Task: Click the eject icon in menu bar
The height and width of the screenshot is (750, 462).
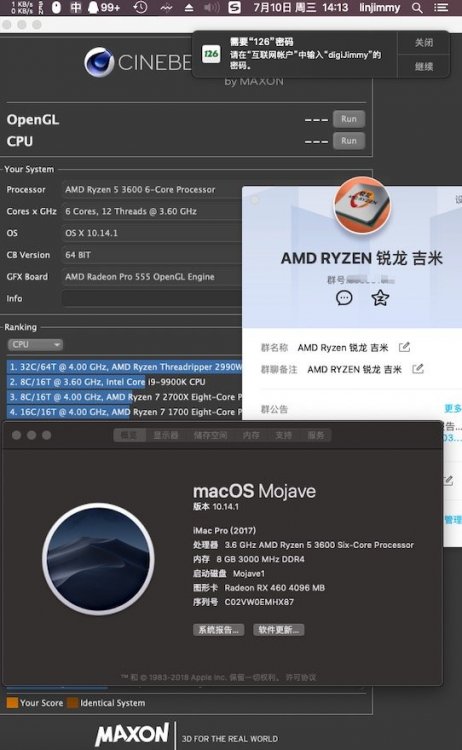Action: (189, 8)
